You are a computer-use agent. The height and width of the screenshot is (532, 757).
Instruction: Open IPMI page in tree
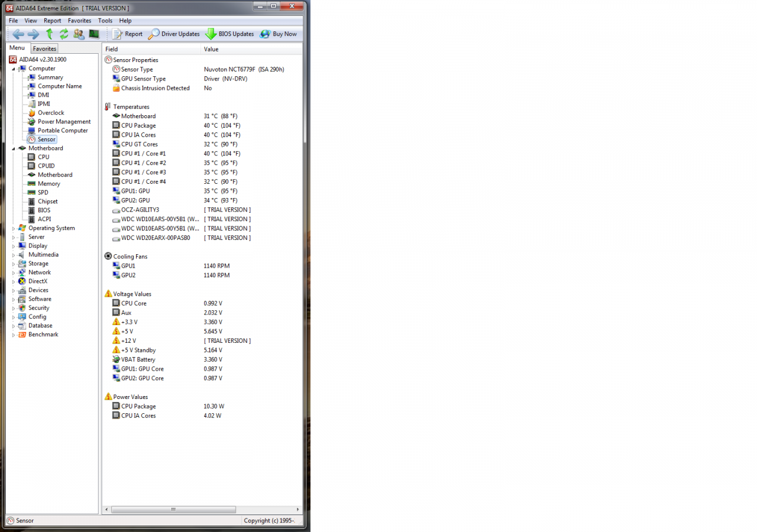[x=44, y=104]
